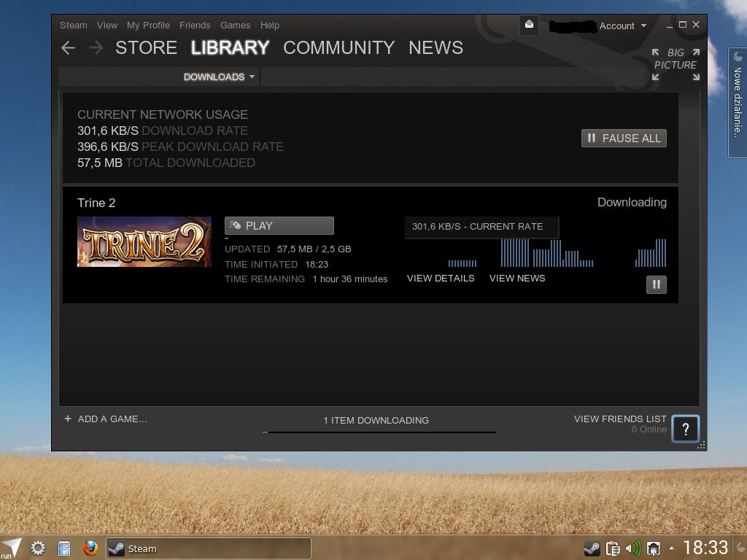
Task: Click the Downloading status text
Action: click(632, 203)
